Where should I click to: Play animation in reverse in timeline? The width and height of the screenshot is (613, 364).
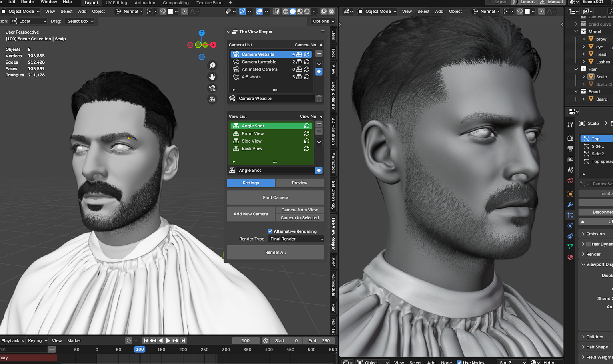point(160,340)
